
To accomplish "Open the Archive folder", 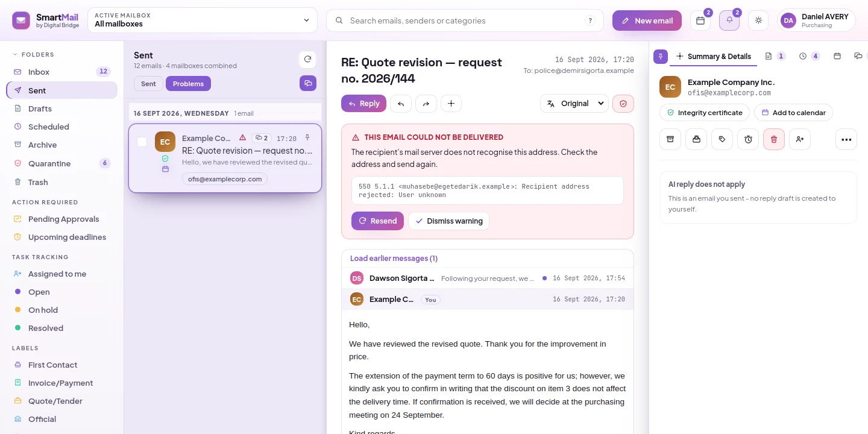I will point(61,145).
